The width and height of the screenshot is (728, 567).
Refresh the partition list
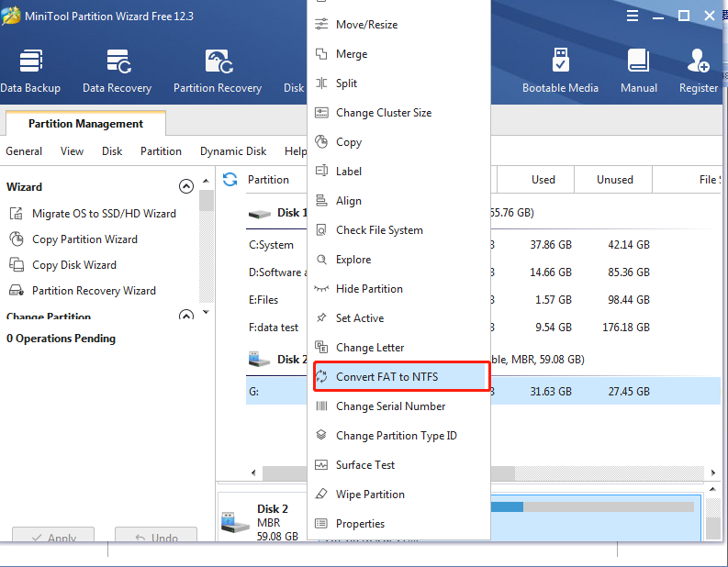[230, 179]
